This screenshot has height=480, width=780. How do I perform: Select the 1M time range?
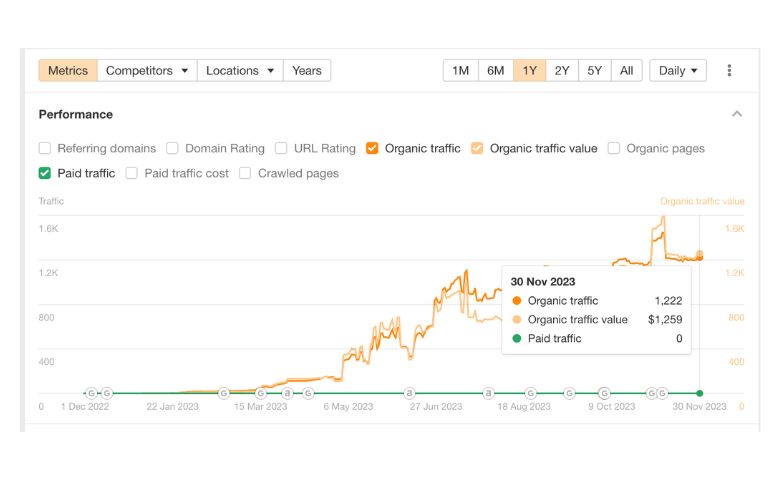coord(461,71)
